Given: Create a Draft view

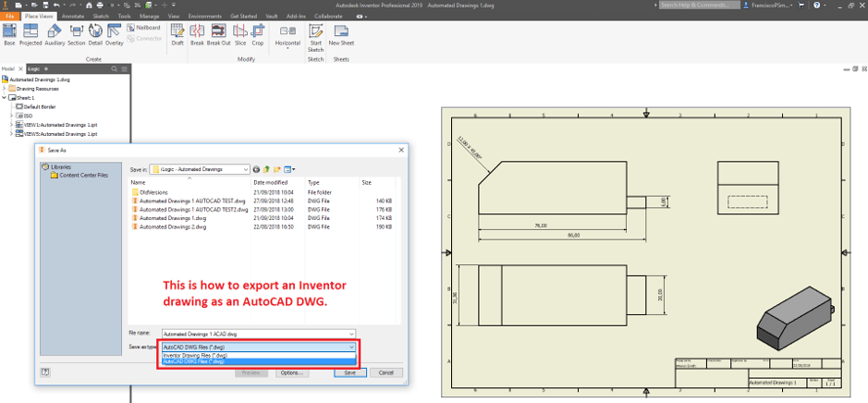Looking at the screenshot, I should (177, 34).
